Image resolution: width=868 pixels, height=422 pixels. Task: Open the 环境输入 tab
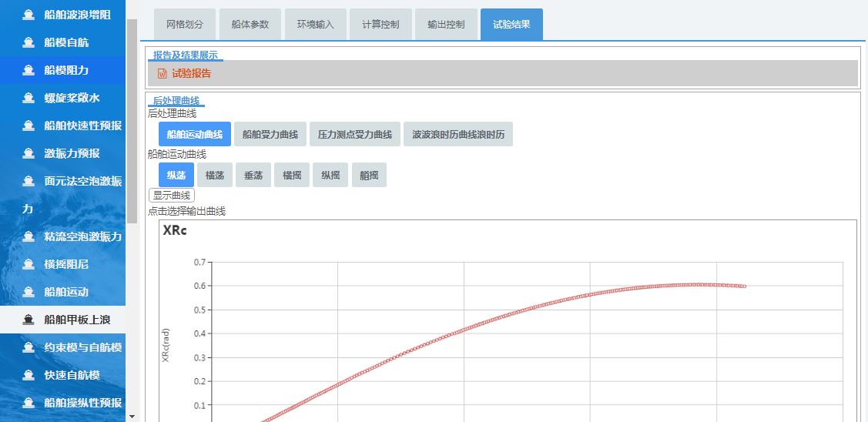click(315, 25)
